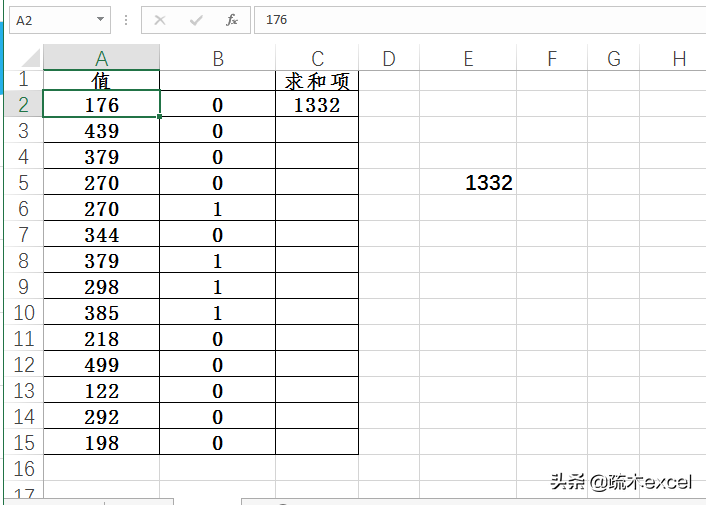Click cell A7 with value 344

pos(101,234)
